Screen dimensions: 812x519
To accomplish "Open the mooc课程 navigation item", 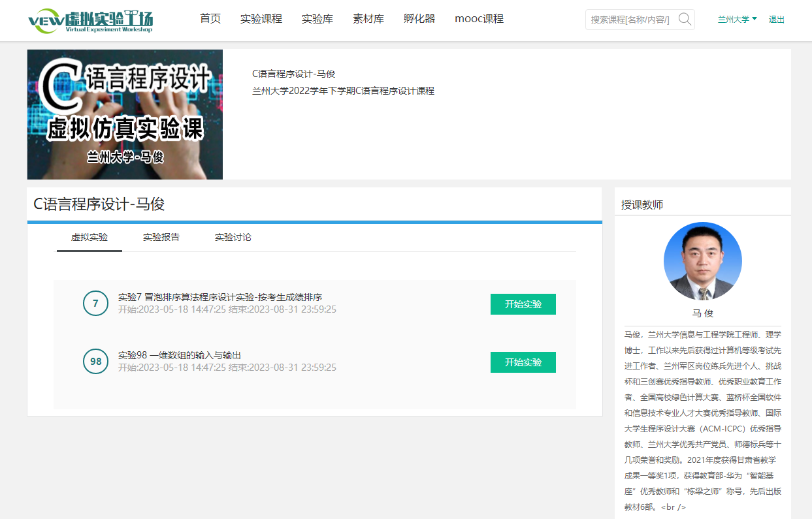I will click(479, 19).
